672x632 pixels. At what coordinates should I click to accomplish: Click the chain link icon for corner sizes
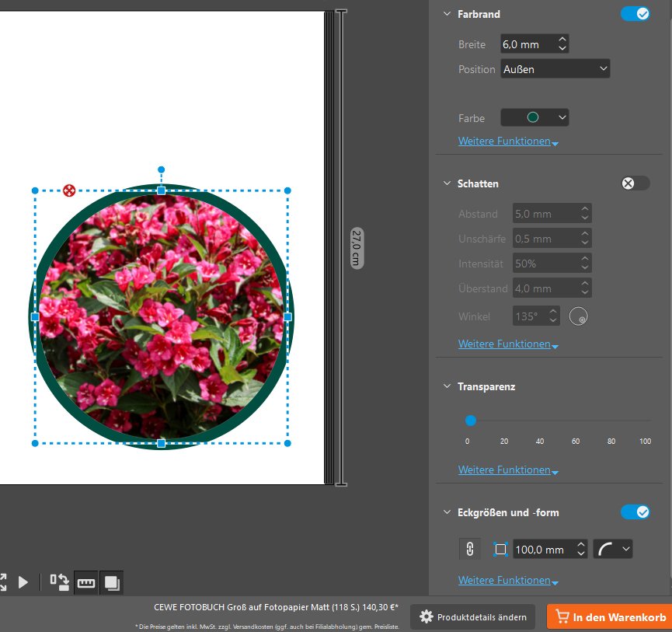[469, 549]
